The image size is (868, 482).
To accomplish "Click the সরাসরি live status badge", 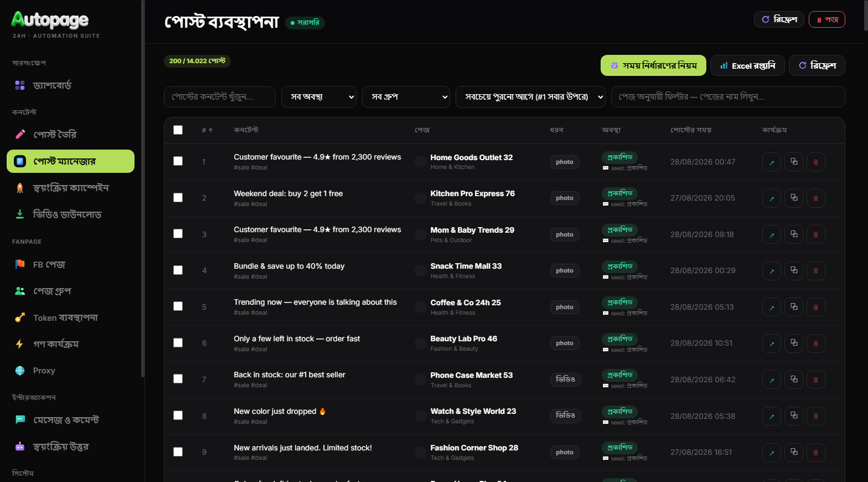I will click(x=304, y=23).
